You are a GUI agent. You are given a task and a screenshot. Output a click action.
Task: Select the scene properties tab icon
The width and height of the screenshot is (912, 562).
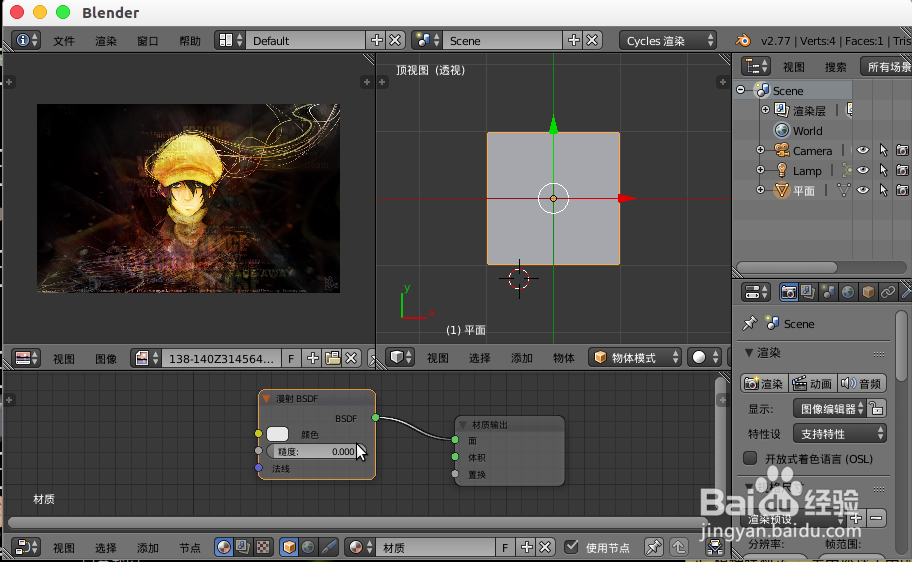coord(828,291)
